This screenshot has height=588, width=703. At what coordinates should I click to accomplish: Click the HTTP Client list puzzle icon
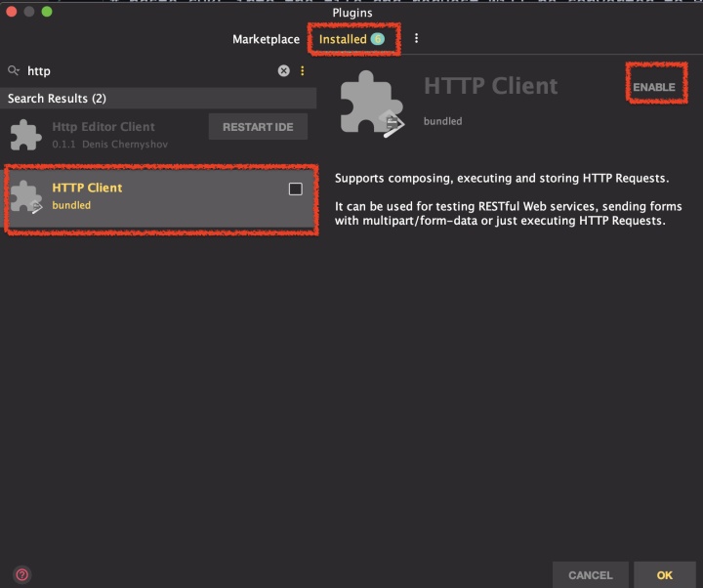pos(26,196)
